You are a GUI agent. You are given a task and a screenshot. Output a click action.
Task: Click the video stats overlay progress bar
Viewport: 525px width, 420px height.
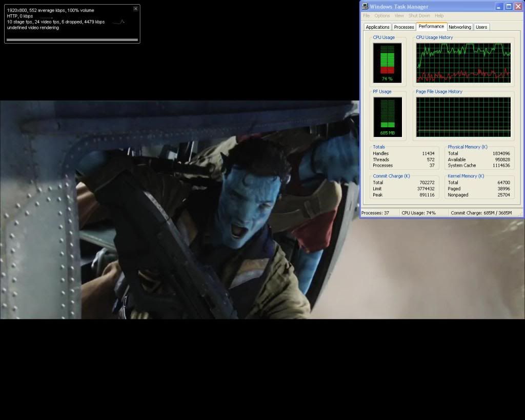pos(72,40)
